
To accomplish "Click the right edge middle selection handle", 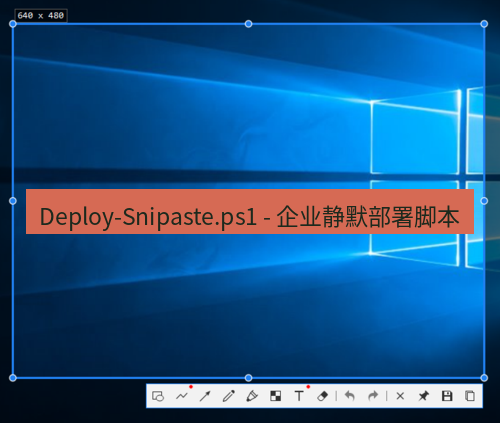I will tap(484, 201).
